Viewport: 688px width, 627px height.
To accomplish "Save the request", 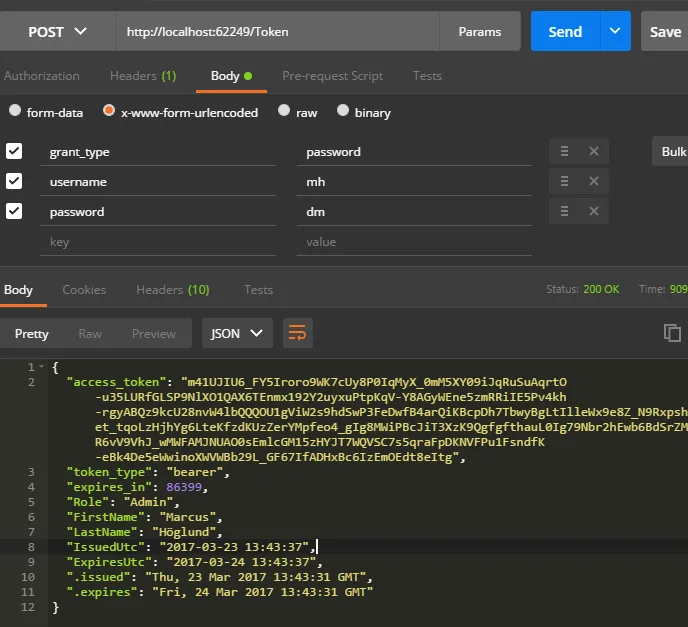I will [x=665, y=31].
